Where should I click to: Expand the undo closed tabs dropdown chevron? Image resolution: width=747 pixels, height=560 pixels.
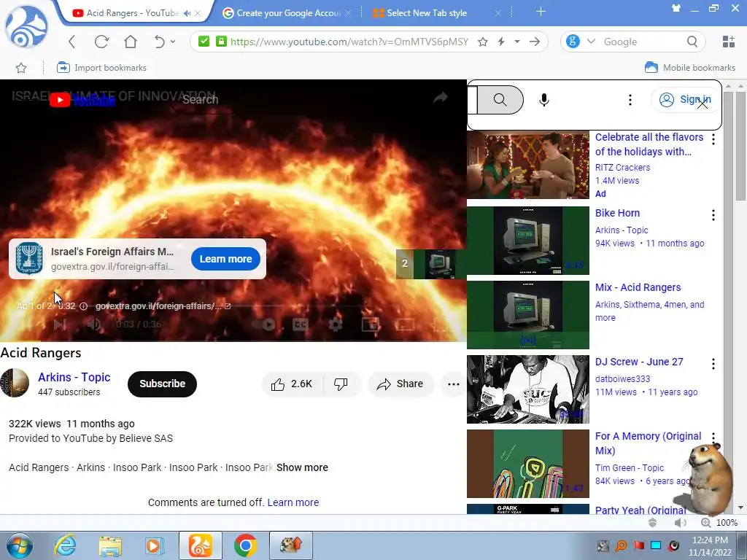pyautogui.click(x=172, y=42)
